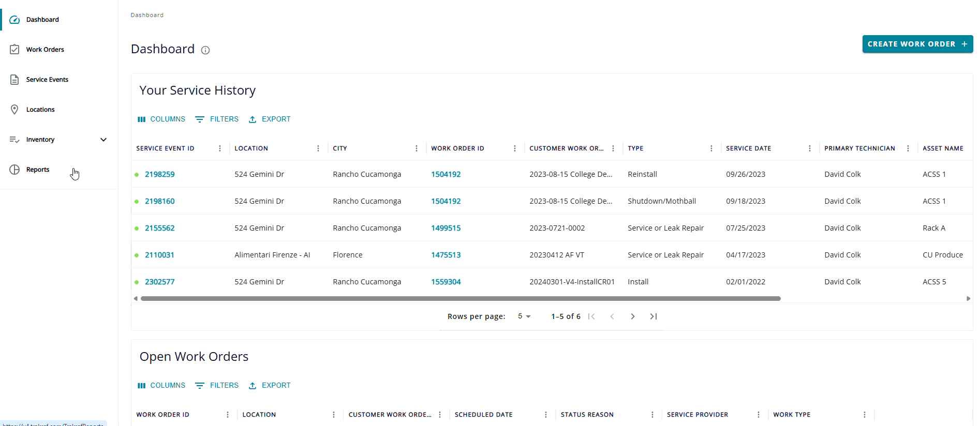980x426 pixels.
Task: Open the Service Provider column menu
Action: (x=759, y=415)
